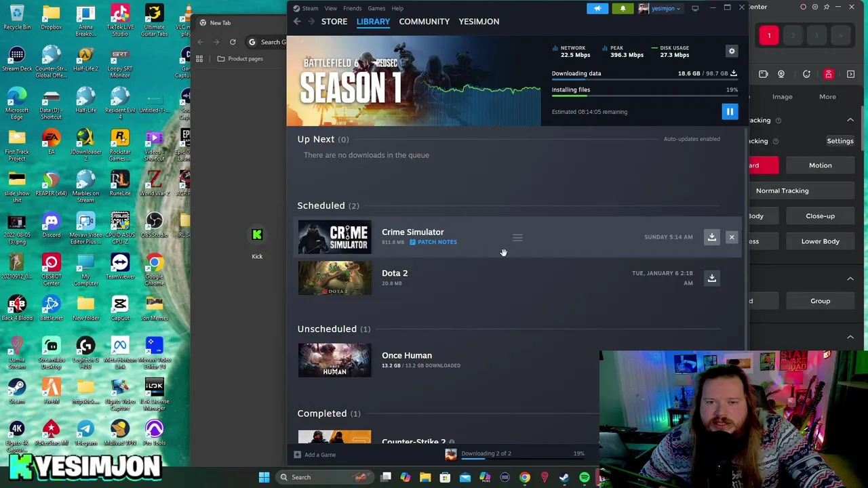Click Battlefield 6 Season 1 banner
Viewport: 868px width, 488px height.
[414, 81]
